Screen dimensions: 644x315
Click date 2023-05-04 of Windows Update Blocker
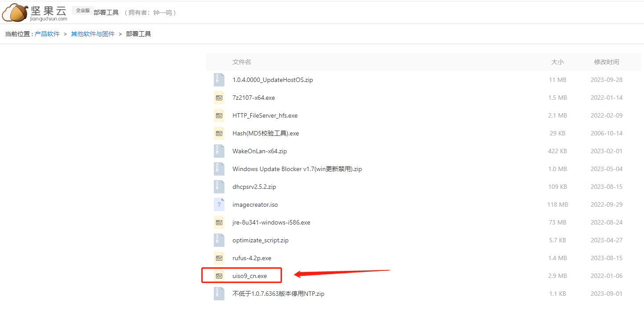pos(607,169)
